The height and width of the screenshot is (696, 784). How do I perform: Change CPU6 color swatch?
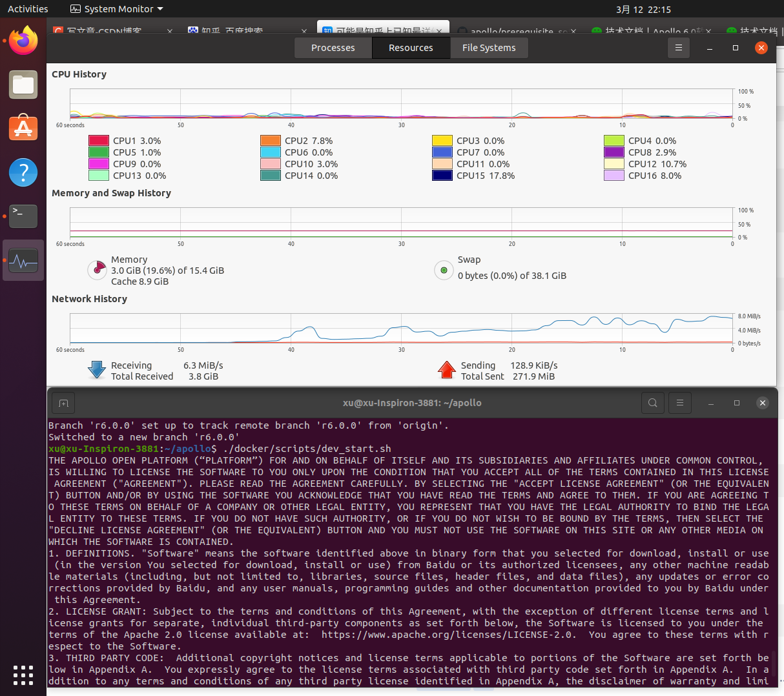pyautogui.click(x=271, y=152)
